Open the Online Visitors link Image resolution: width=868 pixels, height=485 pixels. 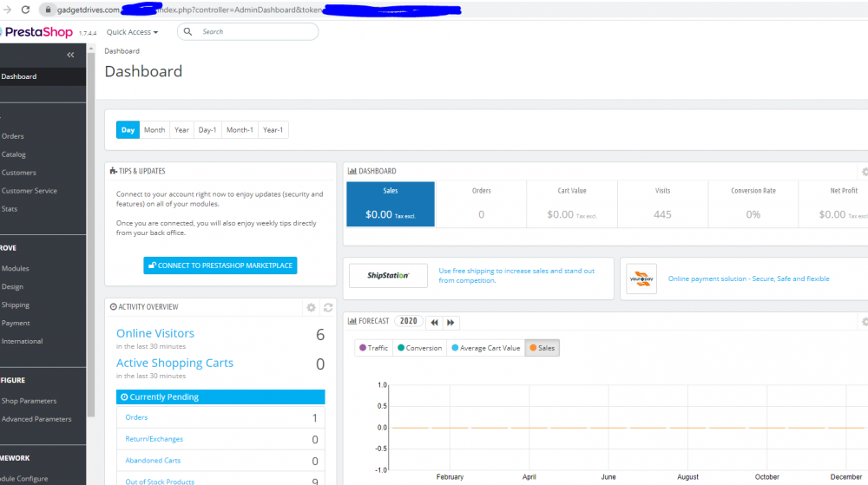click(155, 333)
